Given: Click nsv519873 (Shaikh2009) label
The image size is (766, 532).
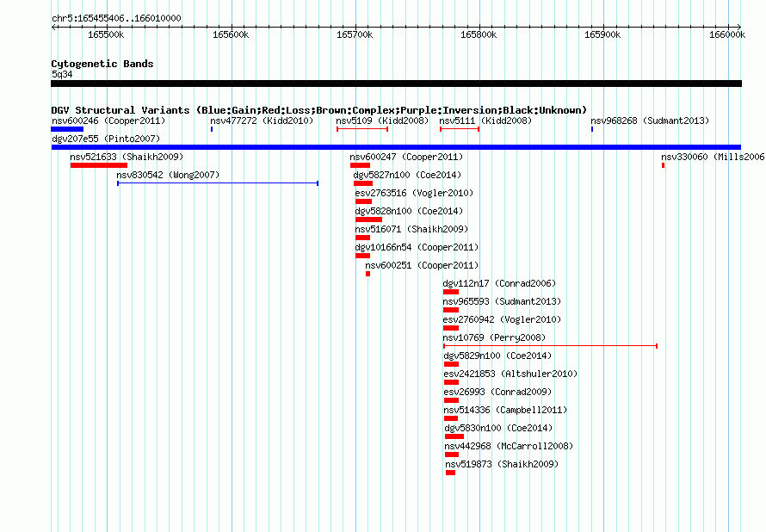Looking at the screenshot, I should click(x=502, y=464).
